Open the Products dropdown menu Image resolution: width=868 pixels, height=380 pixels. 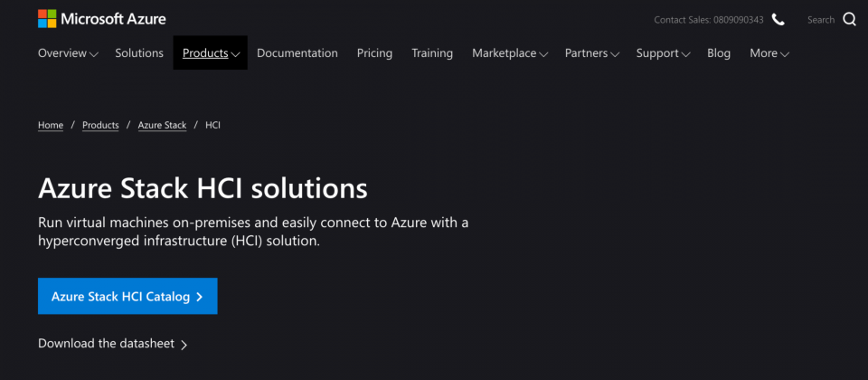pyautogui.click(x=211, y=53)
